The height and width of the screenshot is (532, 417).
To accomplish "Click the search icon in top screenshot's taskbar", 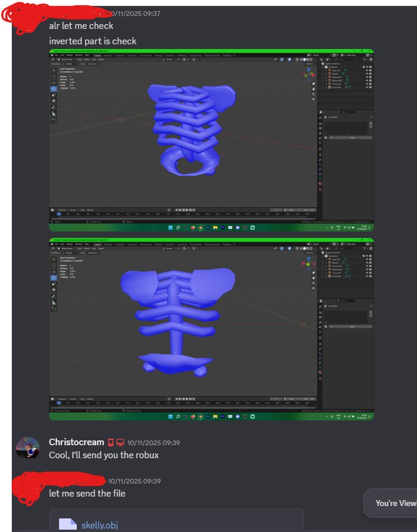I will pos(178,228).
